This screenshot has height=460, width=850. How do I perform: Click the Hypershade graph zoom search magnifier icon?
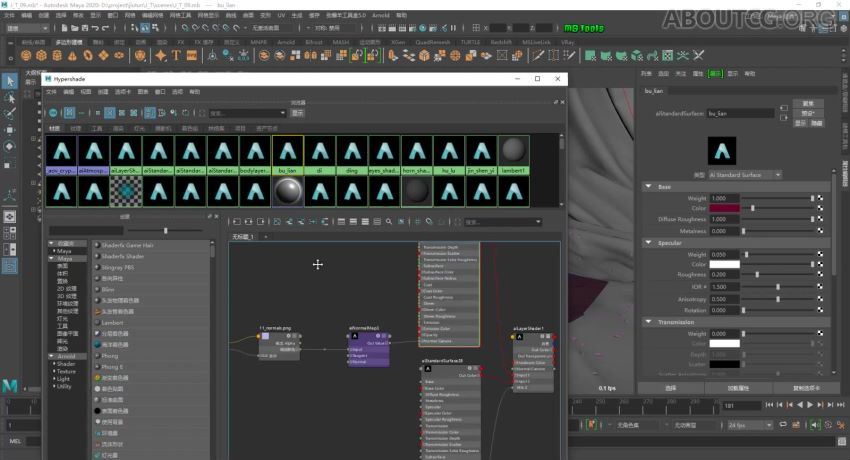[x=389, y=222]
